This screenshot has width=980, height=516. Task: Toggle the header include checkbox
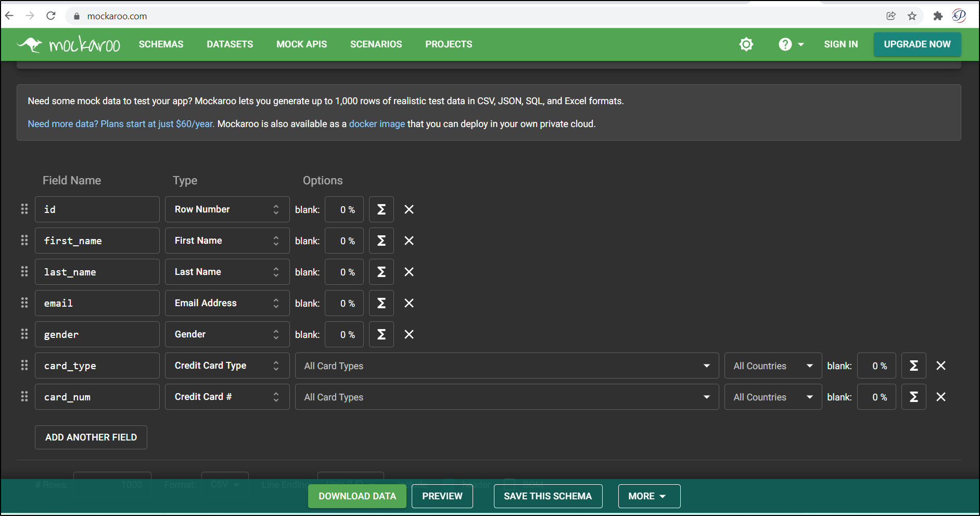click(448, 484)
